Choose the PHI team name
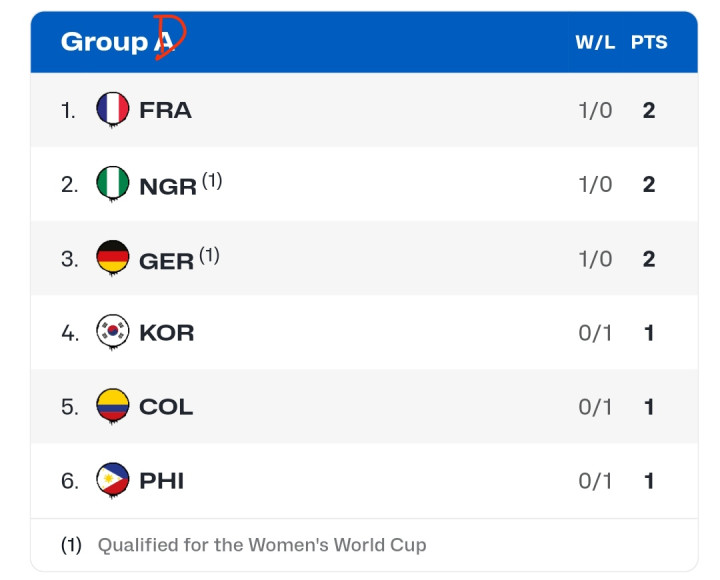720x580 pixels. (162, 481)
